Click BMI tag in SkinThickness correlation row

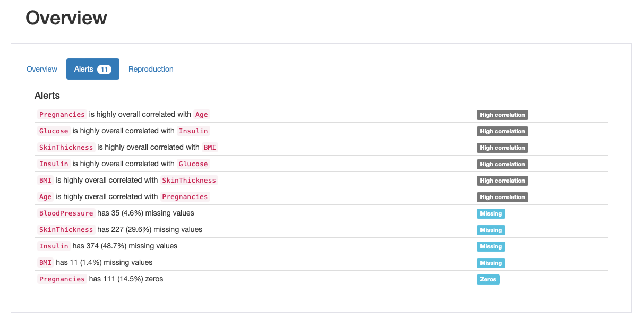(x=210, y=148)
